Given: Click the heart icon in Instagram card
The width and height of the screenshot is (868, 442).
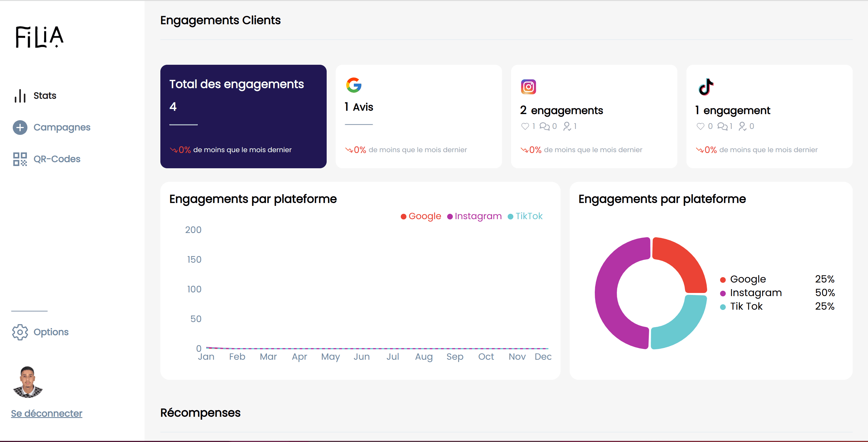Looking at the screenshot, I should (525, 126).
